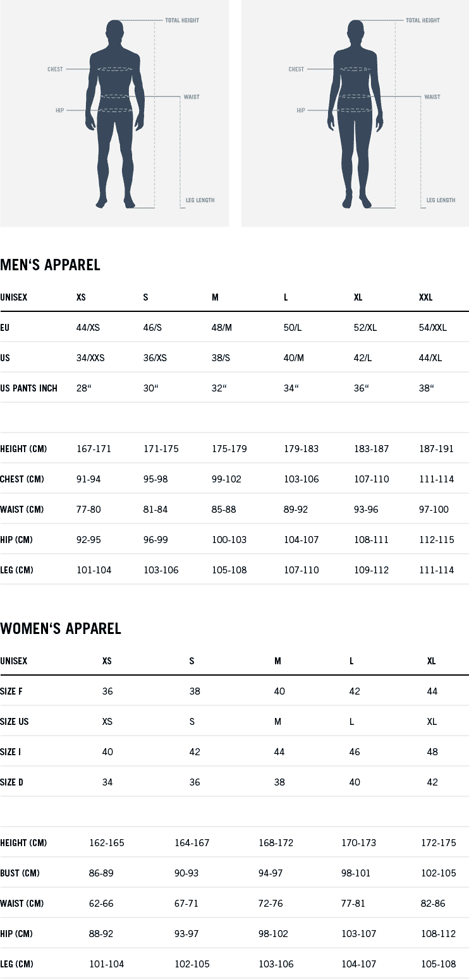The height and width of the screenshot is (980, 469).
Task: Select the XXL column header
Action: (x=426, y=297)
